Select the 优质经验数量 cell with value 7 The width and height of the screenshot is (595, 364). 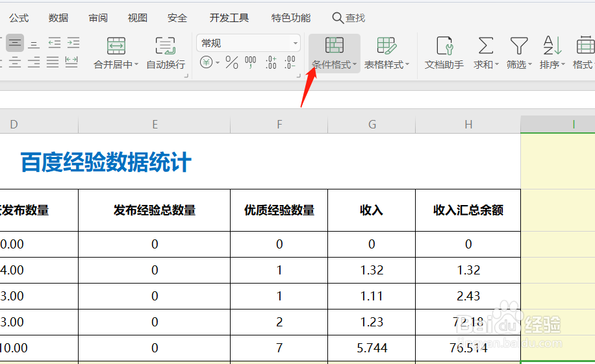(279, 348)
